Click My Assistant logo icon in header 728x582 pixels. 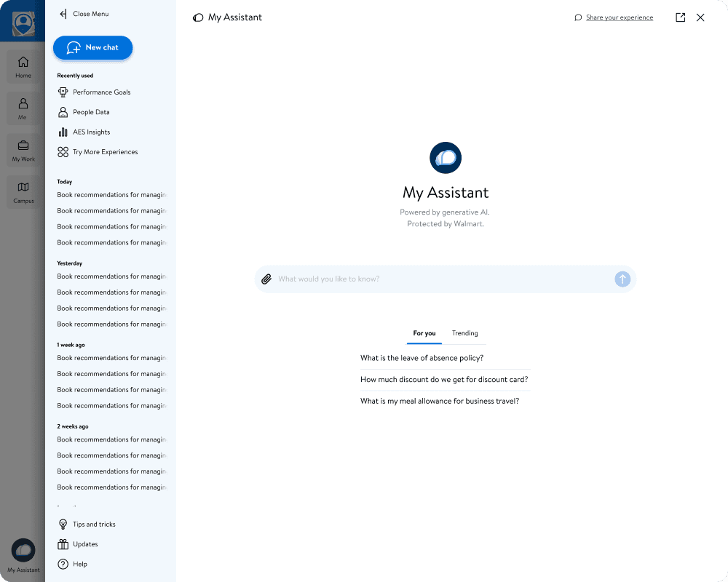click(x=198, y=17)
